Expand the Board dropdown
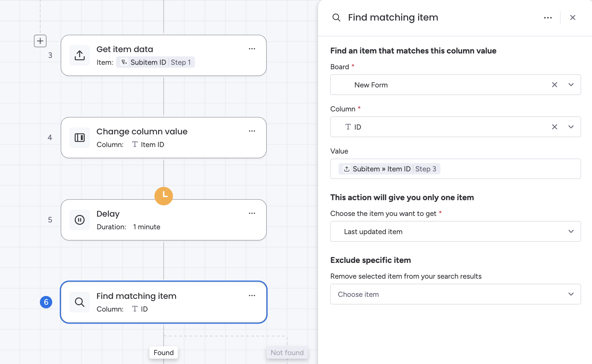Viewport: 592px width, 364px height. pyautogui.click(x=571, y=85)
